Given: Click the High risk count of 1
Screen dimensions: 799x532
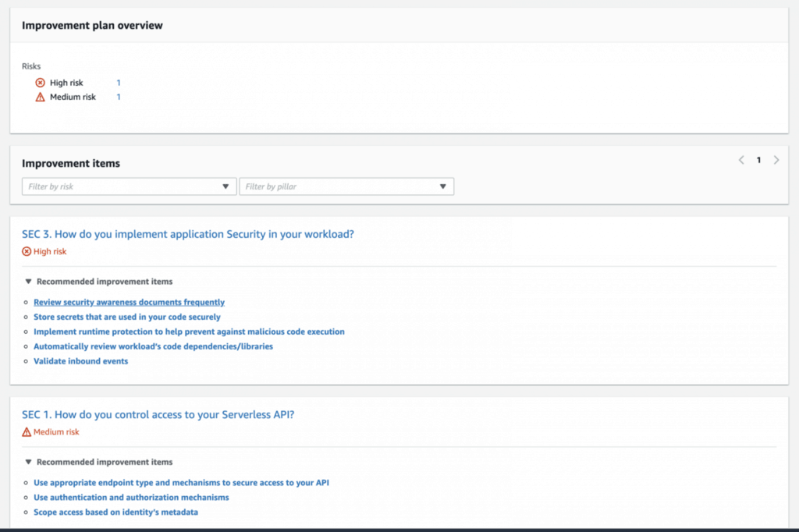Looking at the screenshot, I should (x=119, y=82).
